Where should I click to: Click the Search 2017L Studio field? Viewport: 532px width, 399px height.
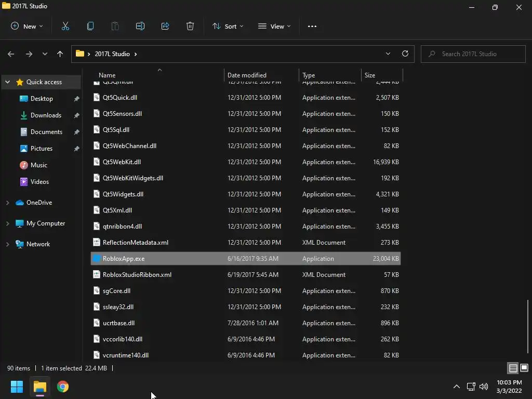(473, 54)
